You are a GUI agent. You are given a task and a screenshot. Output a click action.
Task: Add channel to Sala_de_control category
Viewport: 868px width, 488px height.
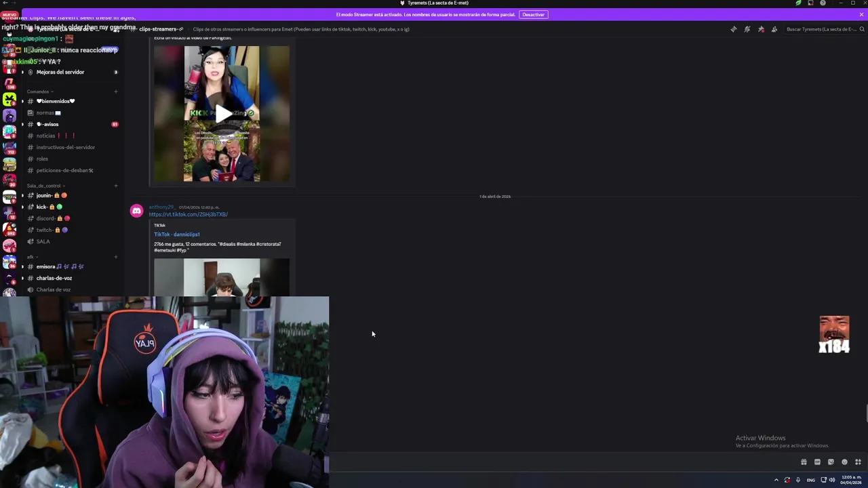click(x=116, y=186)
